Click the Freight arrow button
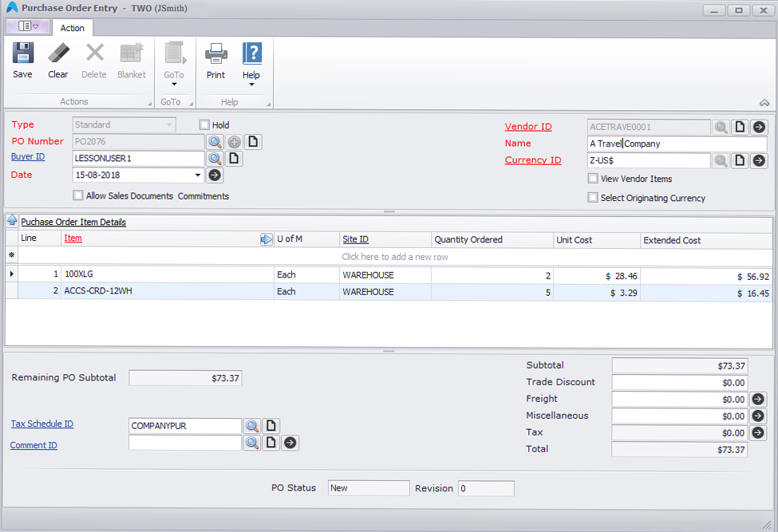The width and height of the screenshot is (778, 532). pyautogui.click(x=758, y=399)
